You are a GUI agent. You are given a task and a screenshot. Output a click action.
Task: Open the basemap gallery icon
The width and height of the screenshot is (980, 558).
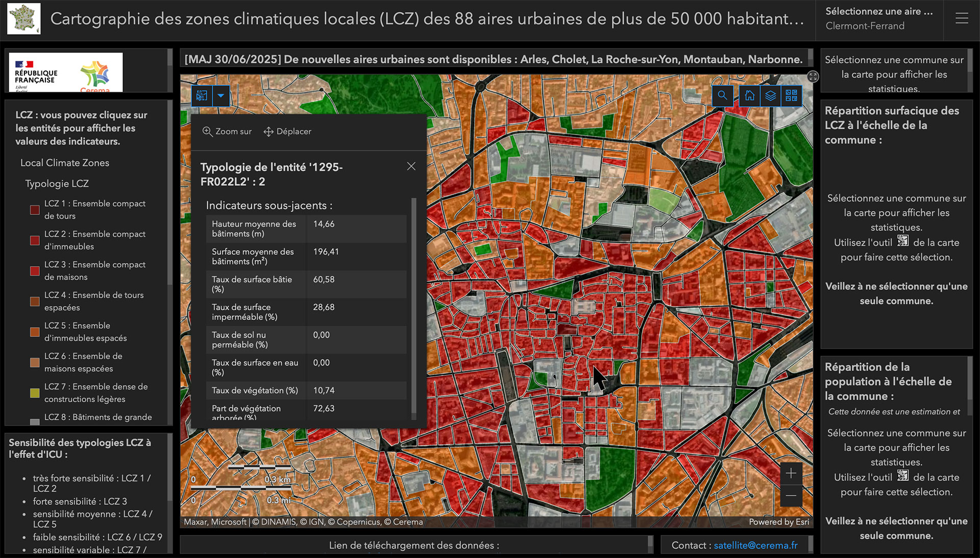coord(791,95)
